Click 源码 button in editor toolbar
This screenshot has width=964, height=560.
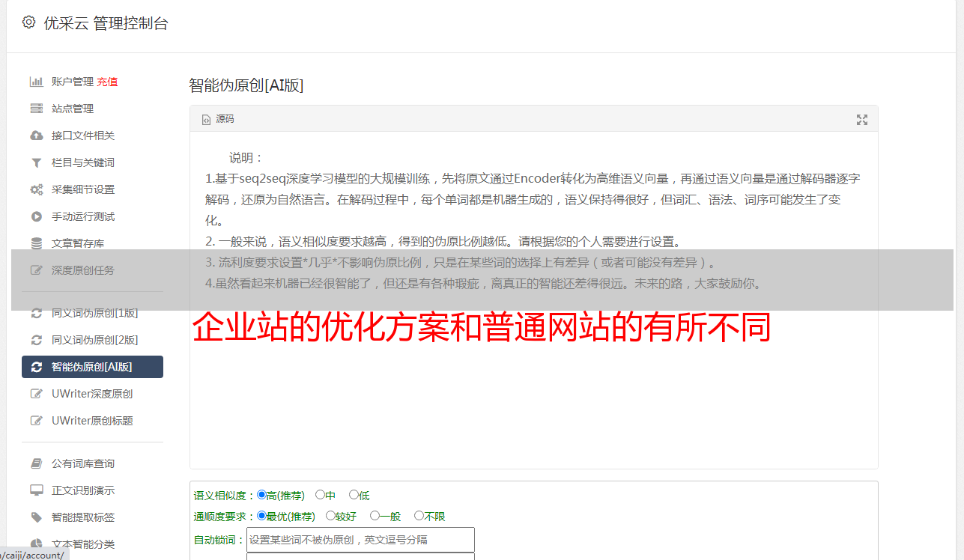click(218, 119)
